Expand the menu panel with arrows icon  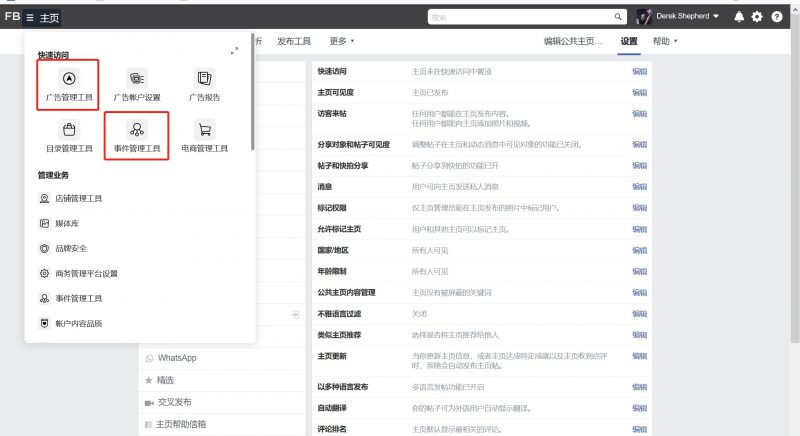pos(234,50)
